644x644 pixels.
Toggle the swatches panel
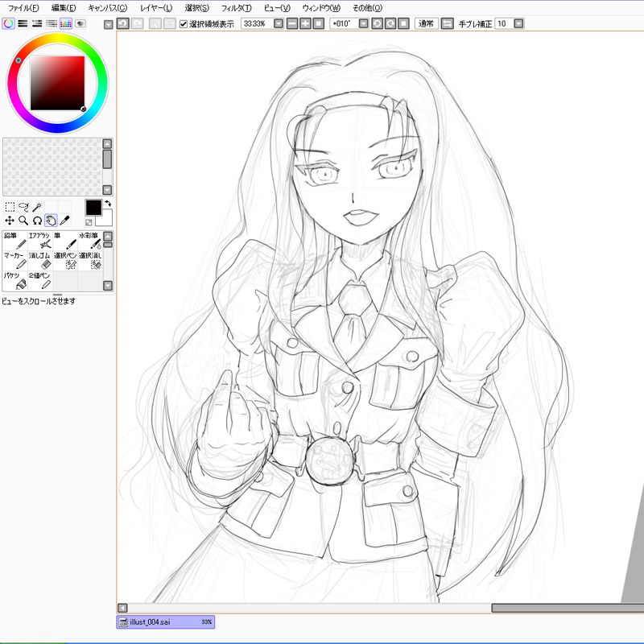66,23
